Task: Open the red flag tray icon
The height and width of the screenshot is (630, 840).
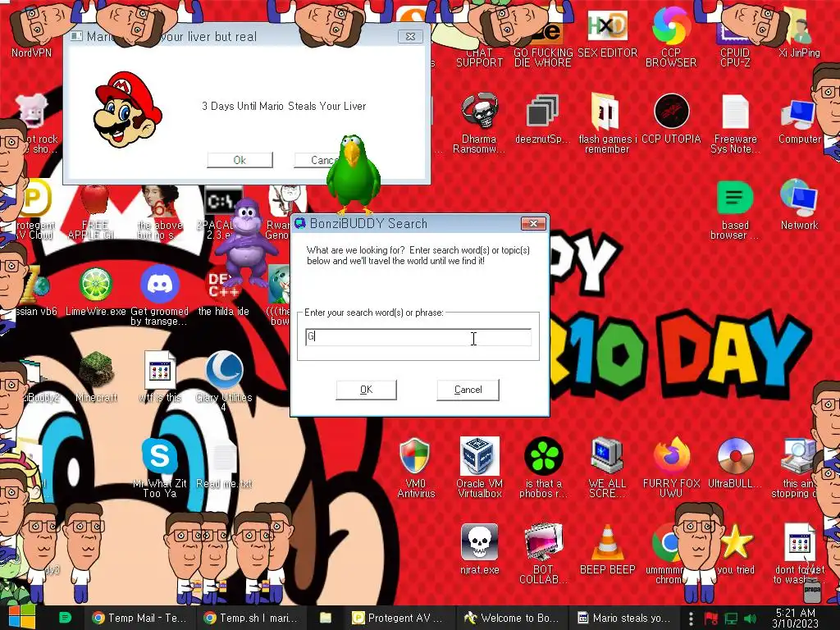Action: [711, 619]
